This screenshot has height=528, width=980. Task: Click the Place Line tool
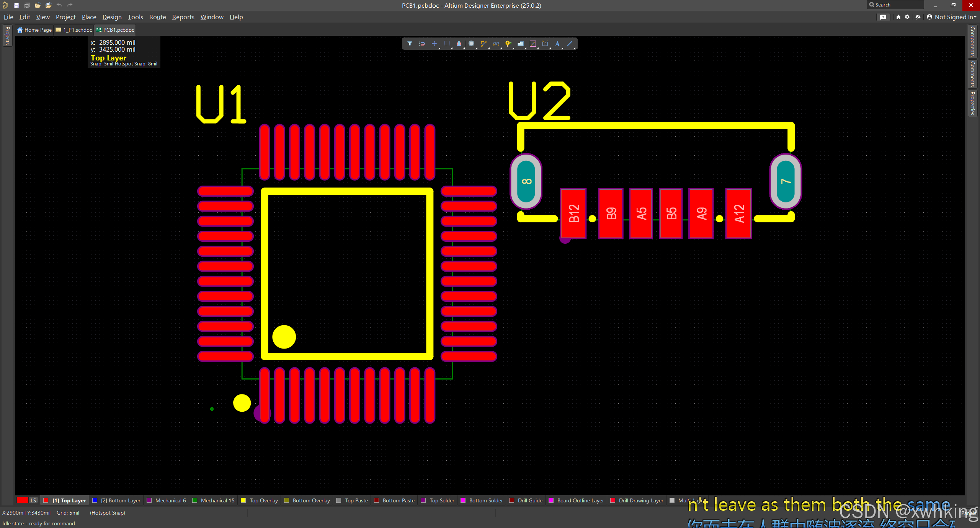pyautogui.click(x=570, y=44)
